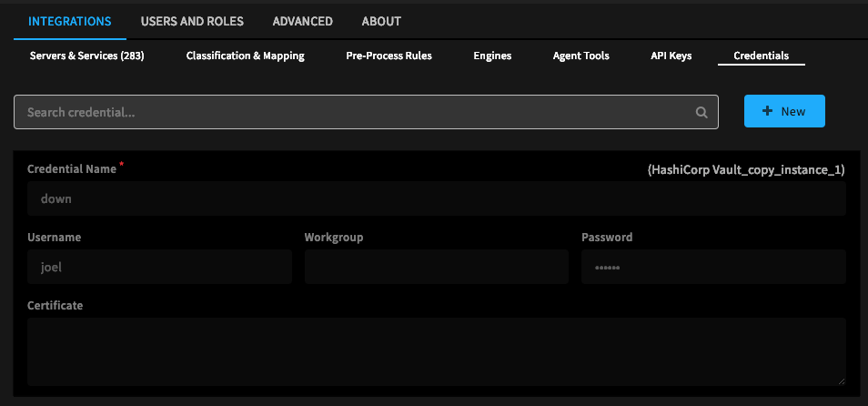Open the Engines subtab

pos(492,56)
